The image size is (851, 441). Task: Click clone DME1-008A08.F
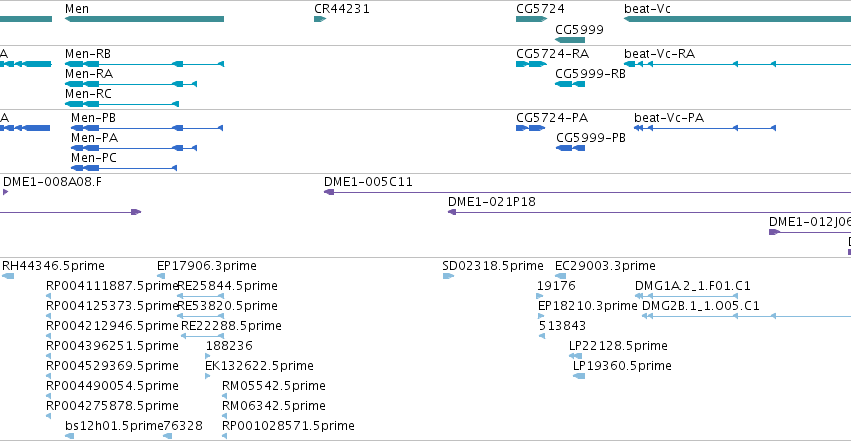tap(5, 192)
